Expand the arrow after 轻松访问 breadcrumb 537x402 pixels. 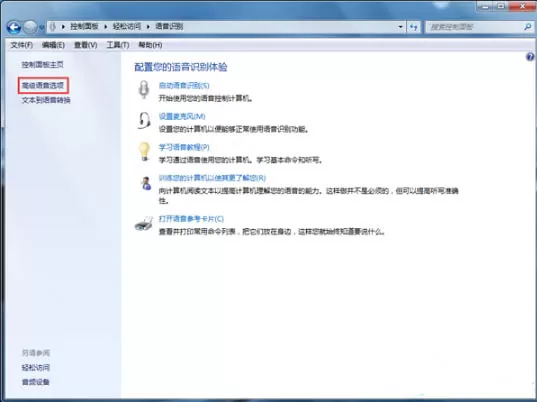pos(148,27)
